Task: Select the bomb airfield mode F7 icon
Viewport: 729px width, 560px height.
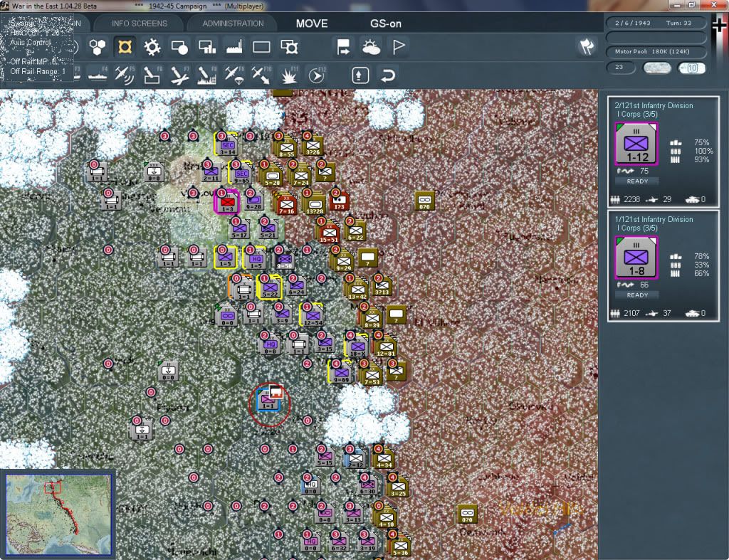Action: tap(179, 75)
